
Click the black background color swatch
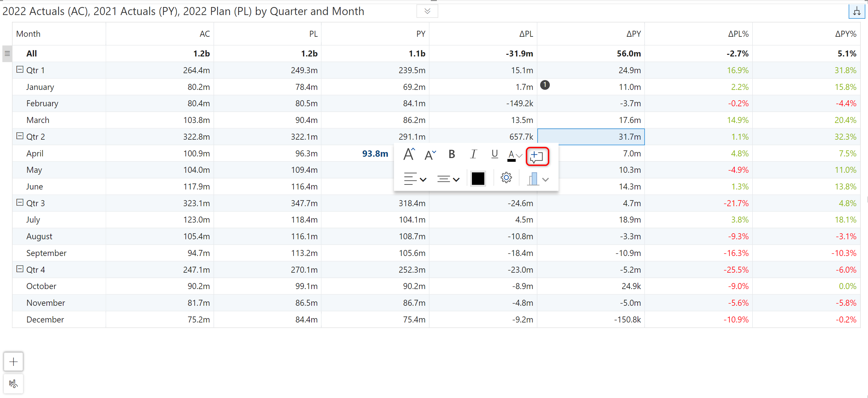tap(478, 178)
